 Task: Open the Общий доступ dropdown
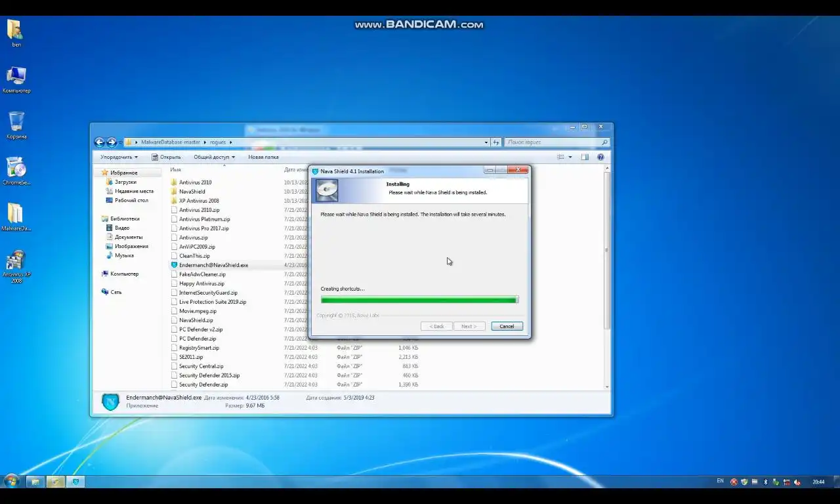tap(214, 157)
